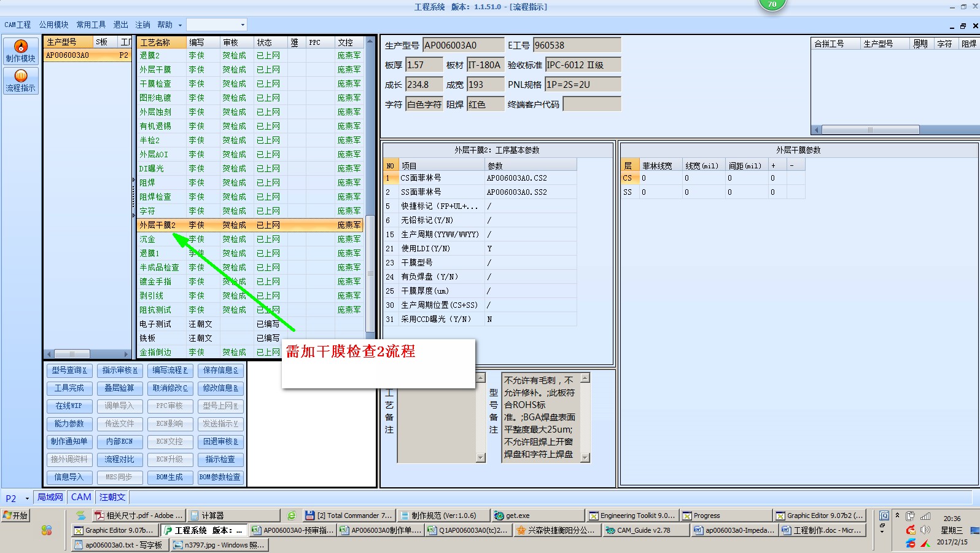Switch to Total Commander in taskbar
The image size is (980, 553).
tap(348, 516)
